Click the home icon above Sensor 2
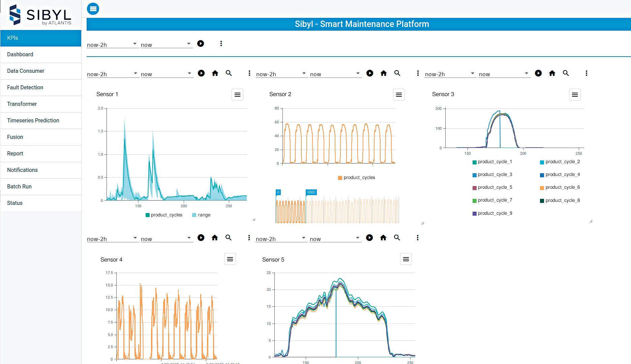 pos(384,73)
